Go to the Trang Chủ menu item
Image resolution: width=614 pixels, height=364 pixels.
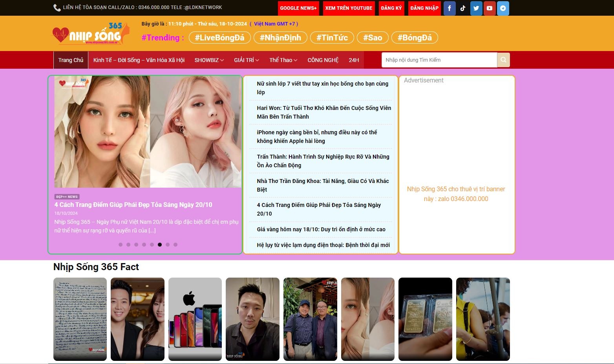point(71,60)
